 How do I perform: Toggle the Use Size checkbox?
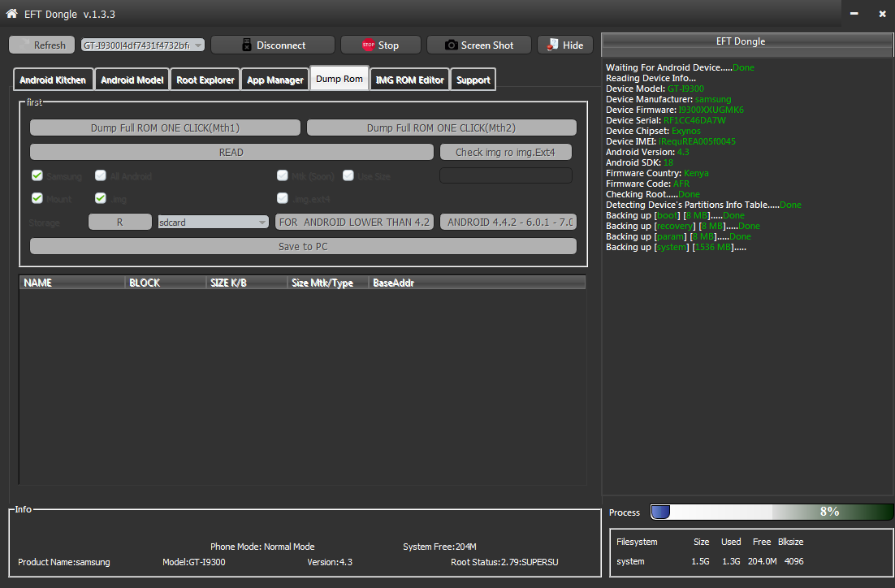(348, 175)
